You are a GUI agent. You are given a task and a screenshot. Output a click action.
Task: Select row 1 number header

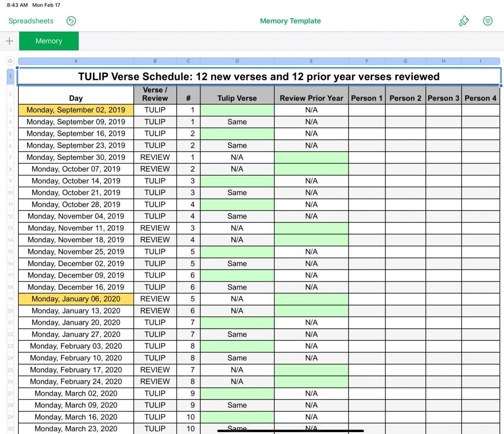pyautogui.click(x=10, y=77)
